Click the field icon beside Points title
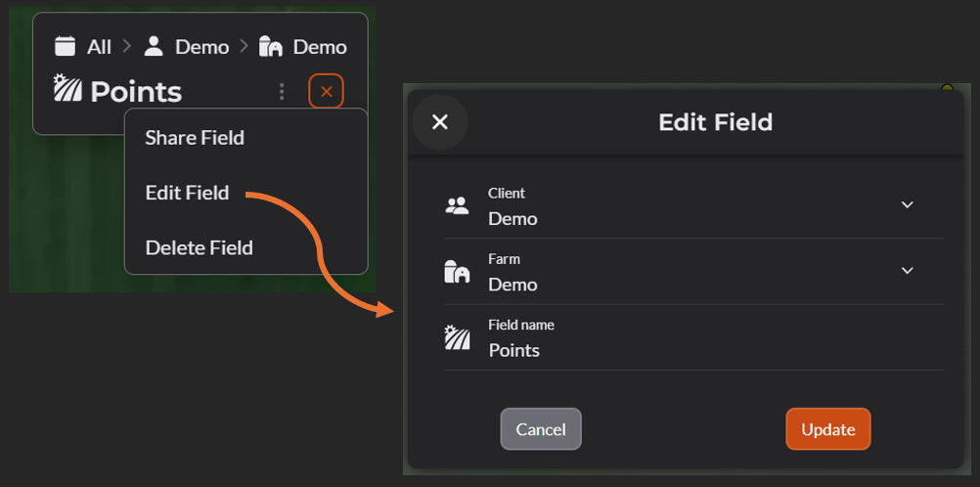 [67, 88]
